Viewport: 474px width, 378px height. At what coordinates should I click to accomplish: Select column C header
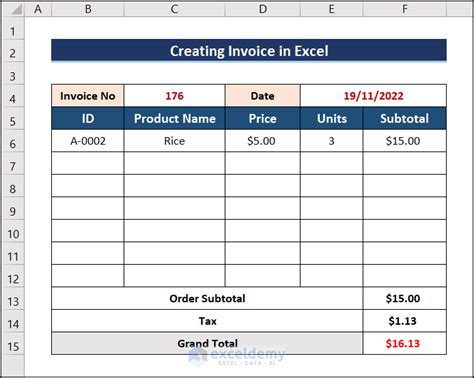pyautogui.click(x=174, y=9)
